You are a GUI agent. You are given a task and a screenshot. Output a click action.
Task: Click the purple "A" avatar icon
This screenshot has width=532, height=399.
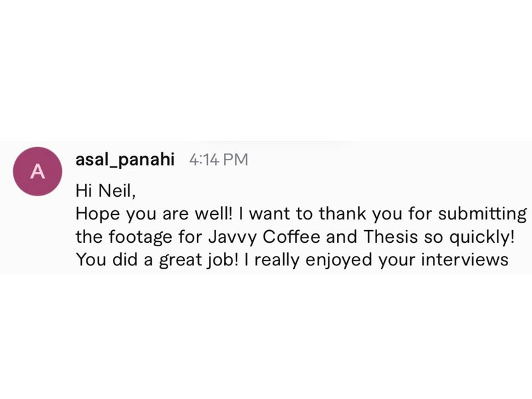(38, 172)
